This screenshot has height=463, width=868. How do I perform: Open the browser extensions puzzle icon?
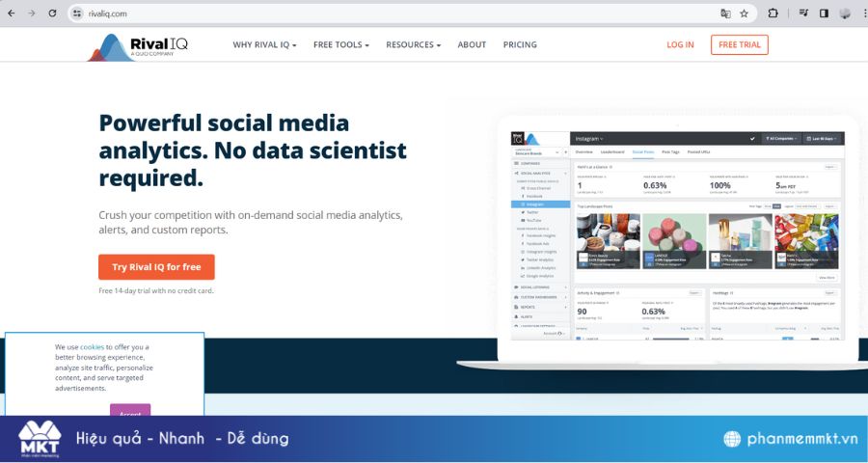click(x=773, y=14)
